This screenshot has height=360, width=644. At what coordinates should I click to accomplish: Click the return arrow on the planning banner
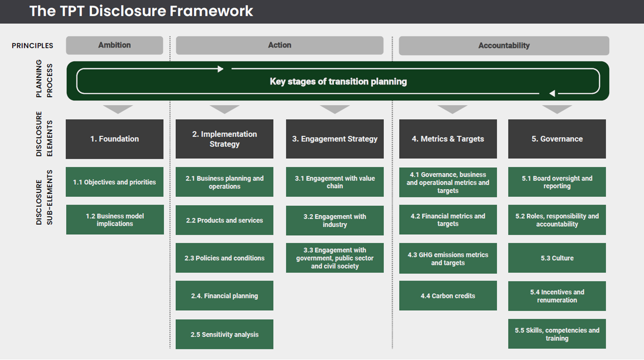552,94
